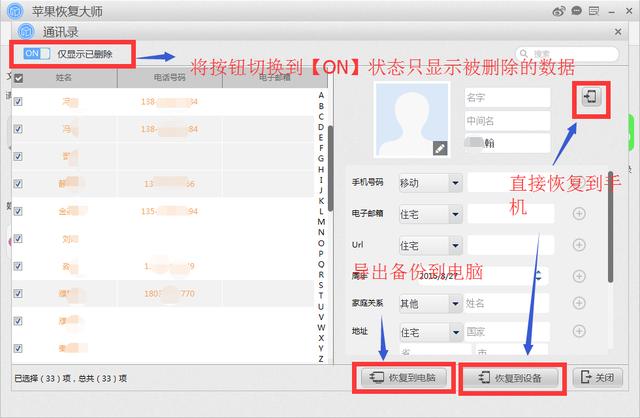The height and width of the screenshot is (418, 640).
Task: Click the 名字 input field
Action: (x=507, y=98)
